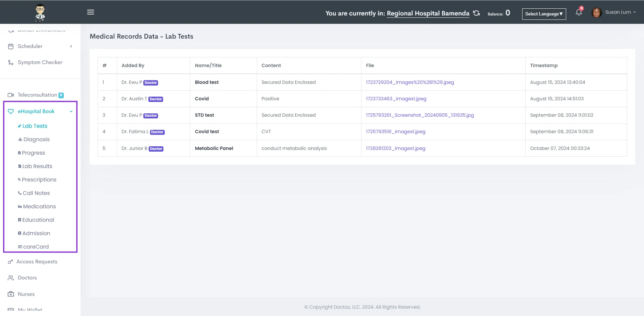The height and width of the screenshot is (316, 644).
Task: Click the refresh hospital environment icon
Action: tap(476, 13)
